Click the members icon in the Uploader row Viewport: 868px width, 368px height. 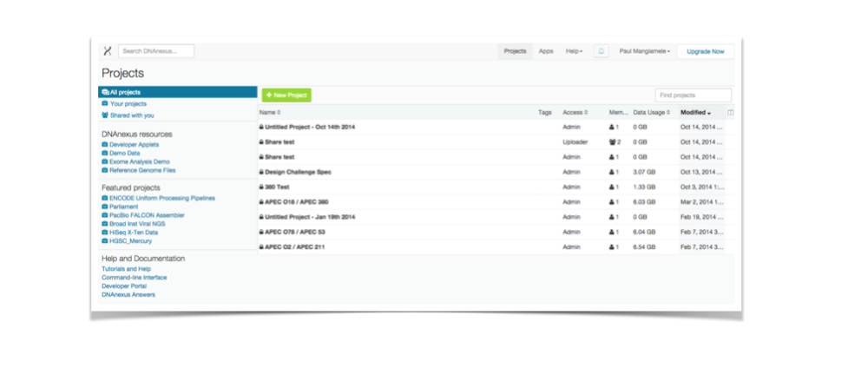[613, 142]
